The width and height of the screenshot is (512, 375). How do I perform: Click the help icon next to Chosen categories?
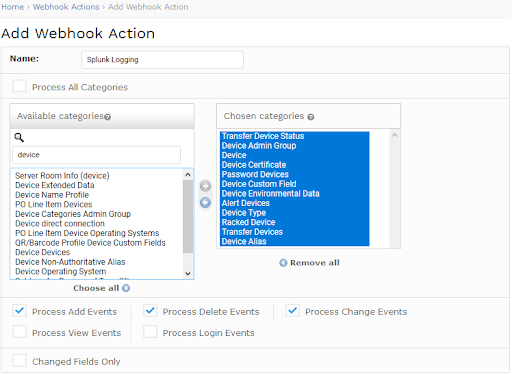(x=311, y=117)
